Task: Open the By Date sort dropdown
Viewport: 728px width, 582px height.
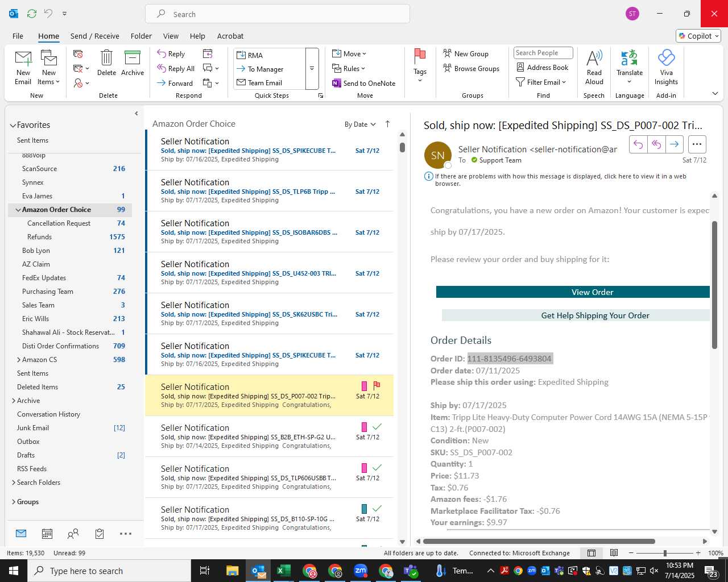Action: (x=360, y=124)
